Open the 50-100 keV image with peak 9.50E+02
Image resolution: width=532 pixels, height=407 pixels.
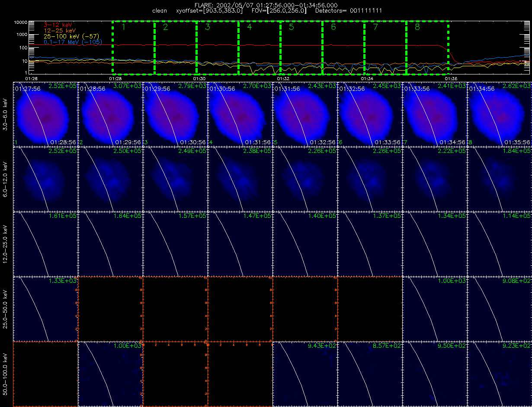coord(435,374)
